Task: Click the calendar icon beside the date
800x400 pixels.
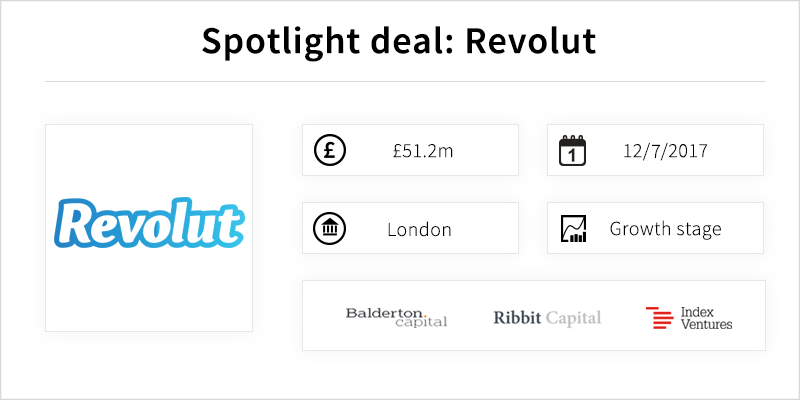Action: tap(572, 151)
